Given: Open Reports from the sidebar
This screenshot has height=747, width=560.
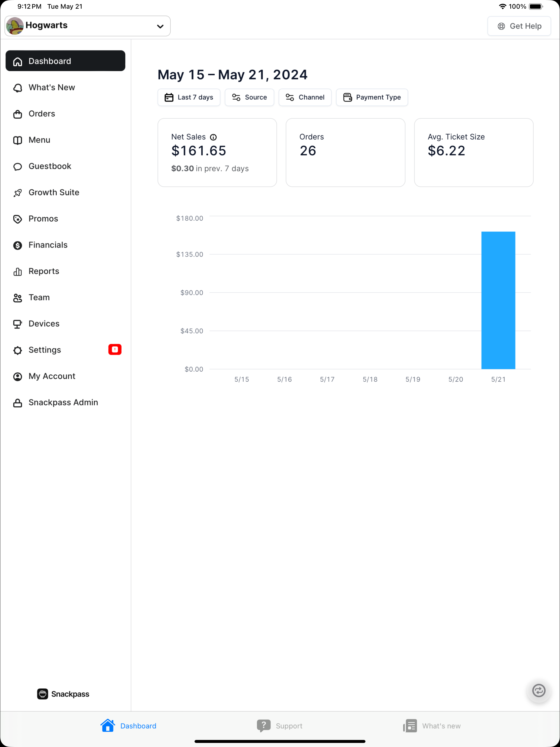Looking at the screenshot, I should coord(65,271).
